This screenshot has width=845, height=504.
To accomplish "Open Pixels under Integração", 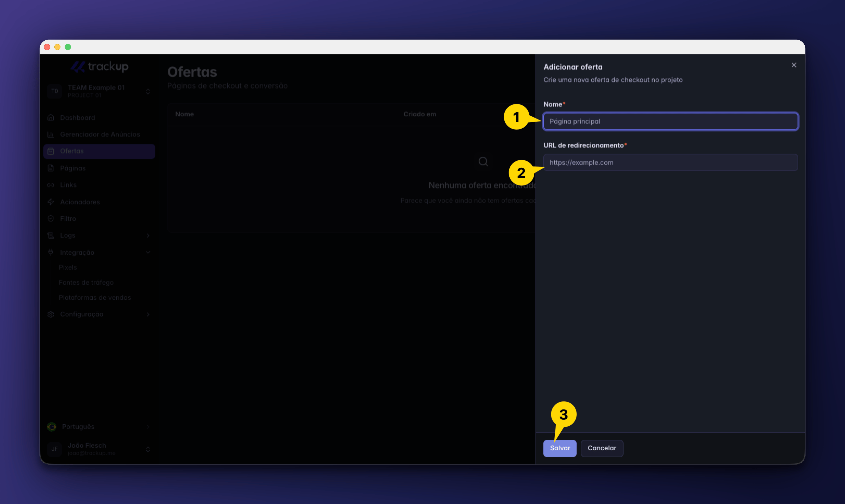I will 68,267.
